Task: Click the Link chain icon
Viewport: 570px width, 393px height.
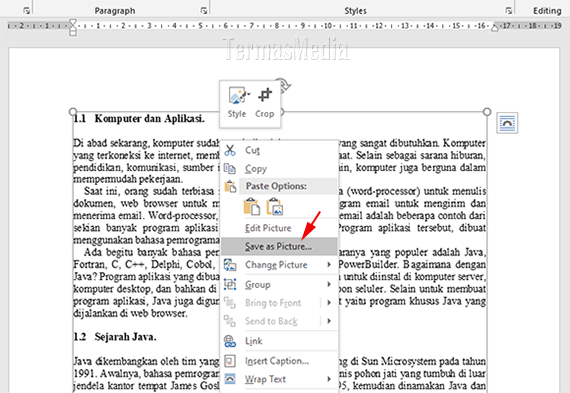Action: pyautogui.click(x=230, y=341)
